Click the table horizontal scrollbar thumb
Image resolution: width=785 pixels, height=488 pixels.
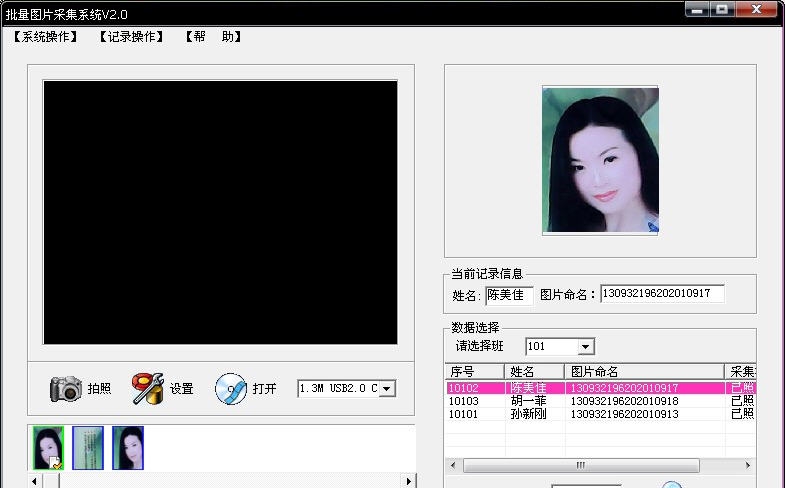click(x=581, y=465)
